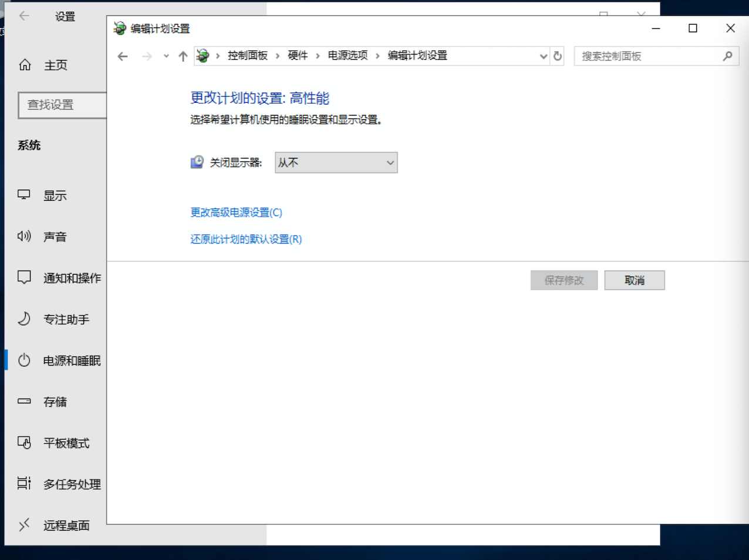The width and height of the screenshot is (749, 560).
Task: Go back in the 设置 window
Action: click(24, 16)
